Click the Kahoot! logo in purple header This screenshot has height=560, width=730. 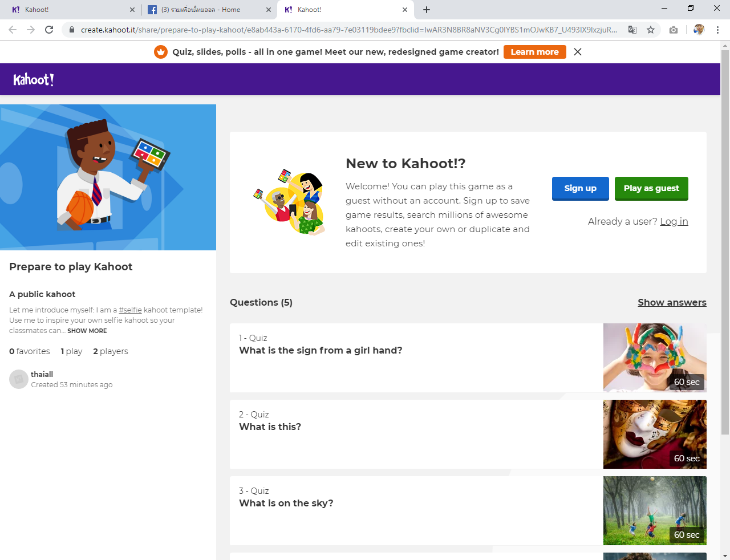pos(34,80)
